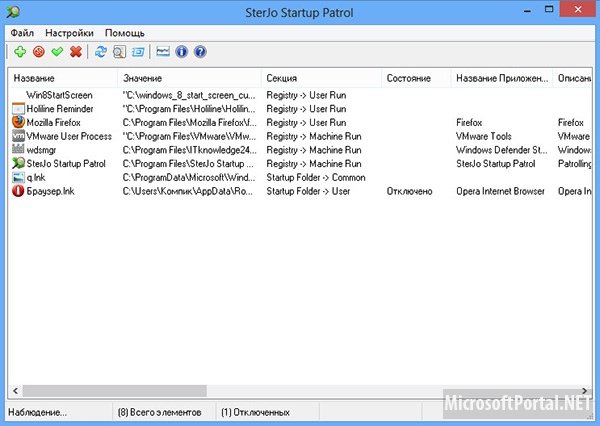Click the horizontal scrollbar thumb
Screen dimensions: 600x426
pos(114,391)
